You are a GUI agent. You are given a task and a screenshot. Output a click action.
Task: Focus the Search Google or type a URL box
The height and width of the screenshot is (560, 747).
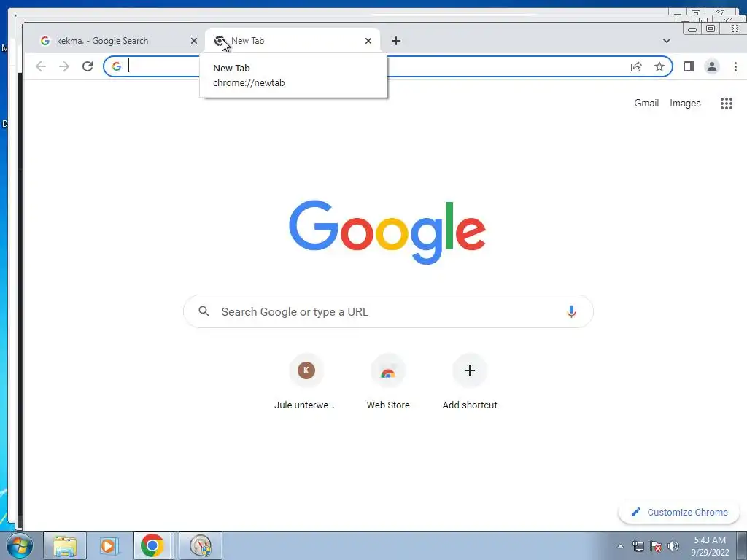[388, 311]
